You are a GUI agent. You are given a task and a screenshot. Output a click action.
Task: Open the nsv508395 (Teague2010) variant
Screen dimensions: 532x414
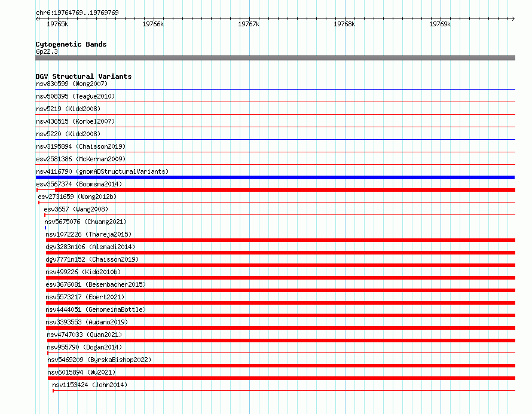click(x=75, y=96)
